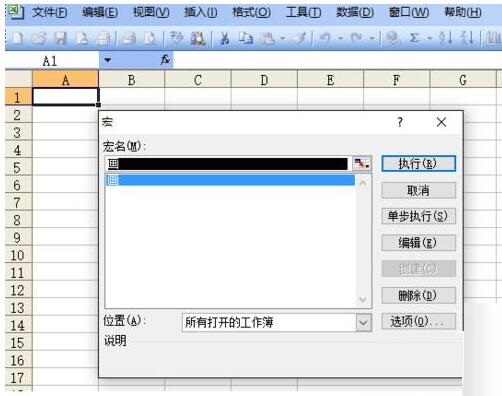The image size is (502, 396).
Task: Close the 宏 dialog with the X
Action: (442, 122)
